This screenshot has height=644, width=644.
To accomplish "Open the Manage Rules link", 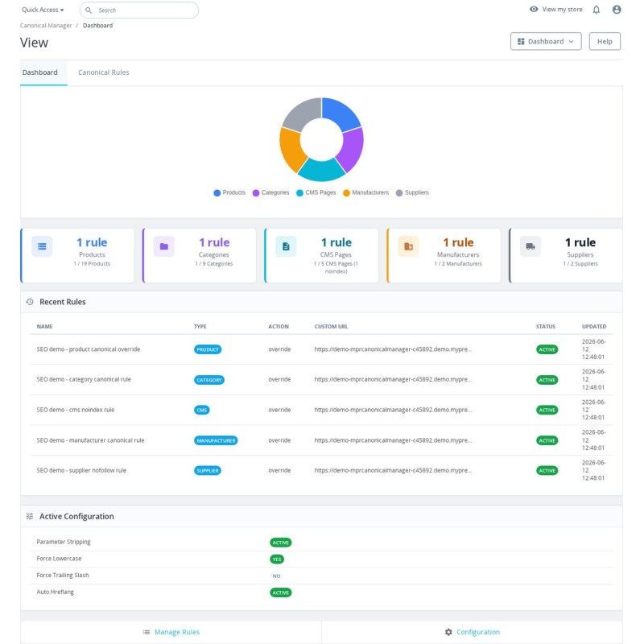I will [177, 632].
